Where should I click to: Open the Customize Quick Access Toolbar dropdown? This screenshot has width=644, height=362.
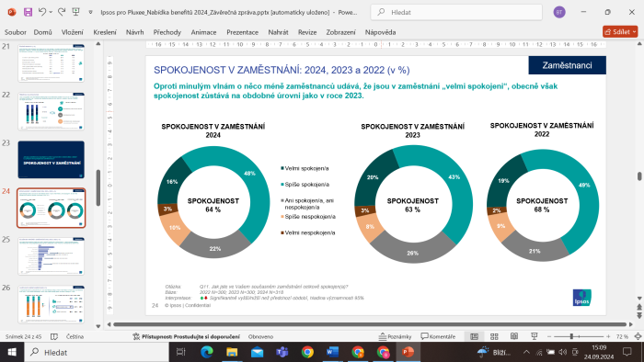point(90,13)
